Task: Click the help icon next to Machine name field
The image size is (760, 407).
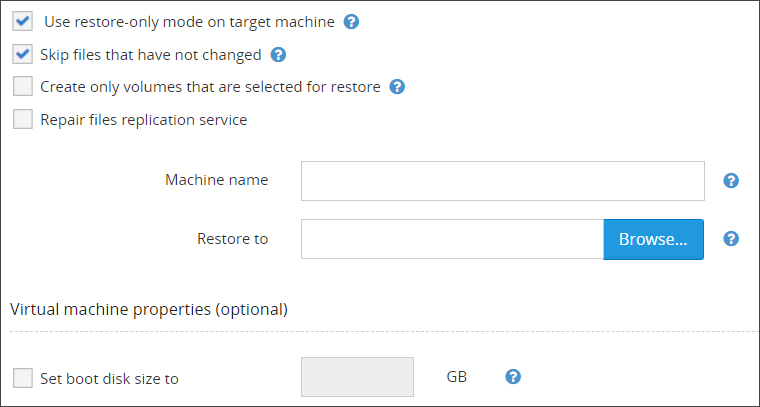Action: [731, 181]
